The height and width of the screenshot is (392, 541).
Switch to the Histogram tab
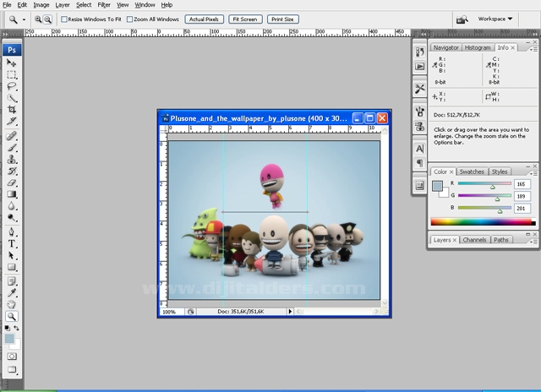tap(478, 47)
